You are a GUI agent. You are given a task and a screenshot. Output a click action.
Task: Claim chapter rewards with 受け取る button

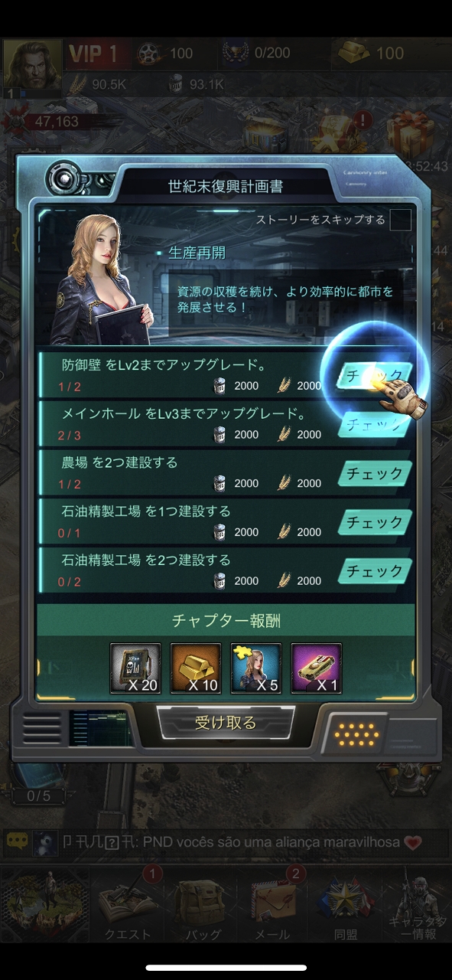point(226,723)
